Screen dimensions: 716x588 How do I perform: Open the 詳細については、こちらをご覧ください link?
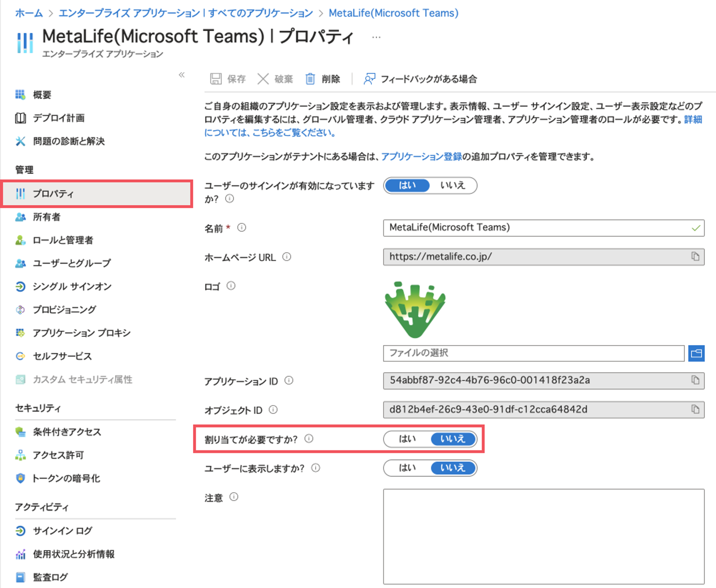click(x=271, y=133)
